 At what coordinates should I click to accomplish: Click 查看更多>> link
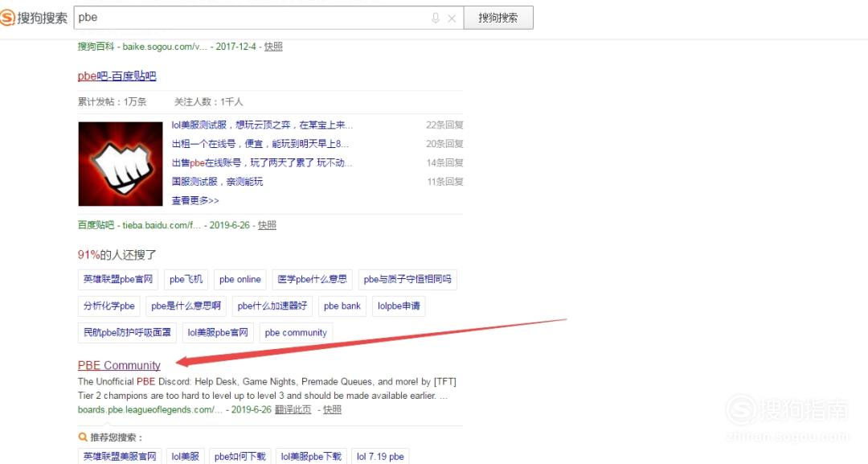194,200
